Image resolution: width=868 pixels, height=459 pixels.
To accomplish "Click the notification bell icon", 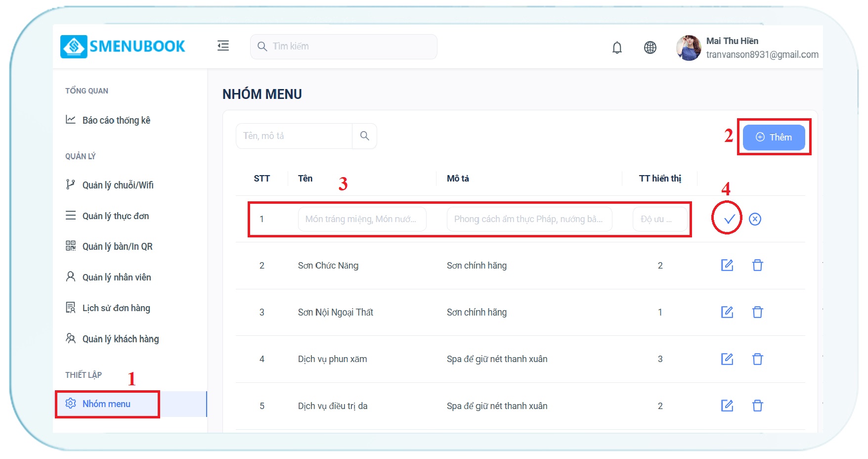I will pyautogui.click(x=617, y=47).
